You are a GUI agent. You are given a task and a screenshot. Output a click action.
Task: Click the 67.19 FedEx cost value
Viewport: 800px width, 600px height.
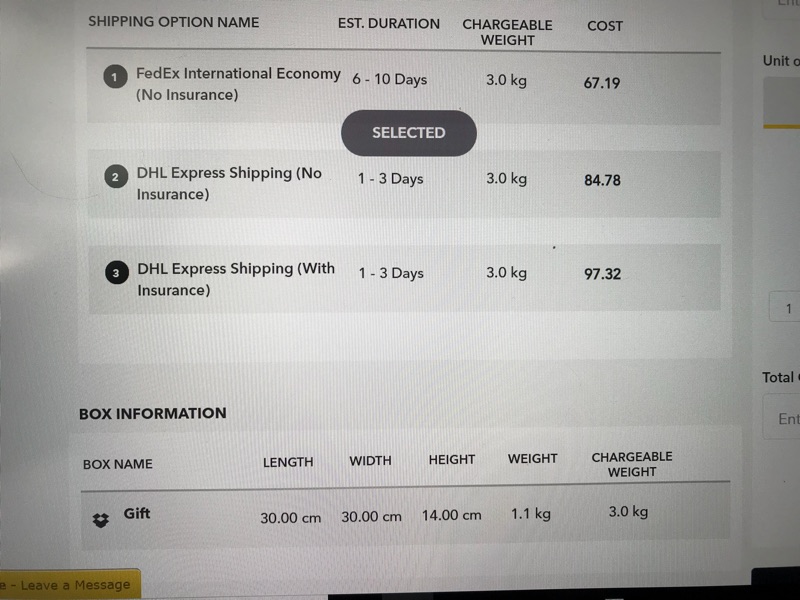[x=602, y=83]
